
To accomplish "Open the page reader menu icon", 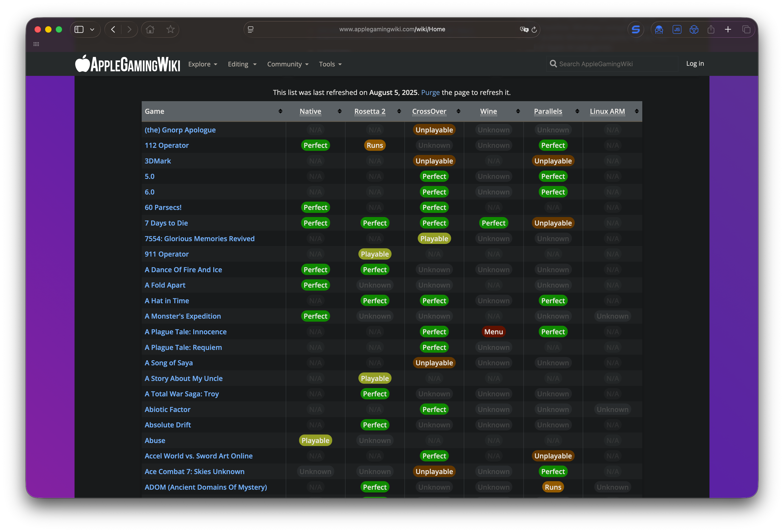I will 251,29.
